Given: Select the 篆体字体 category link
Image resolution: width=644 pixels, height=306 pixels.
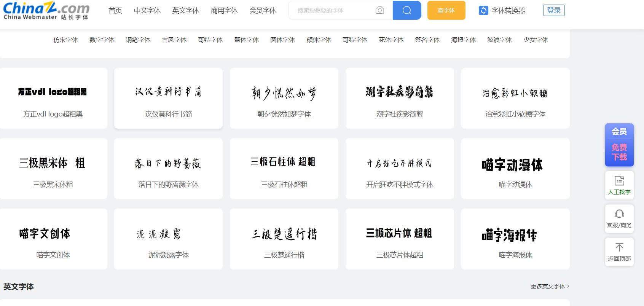Looking at the screenshot, I should tap(246, 40).
